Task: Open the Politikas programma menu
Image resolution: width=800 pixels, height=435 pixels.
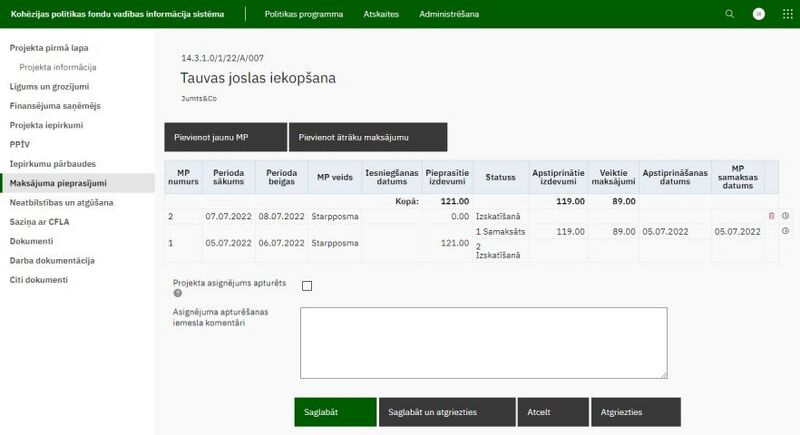Action: (304, 14)
